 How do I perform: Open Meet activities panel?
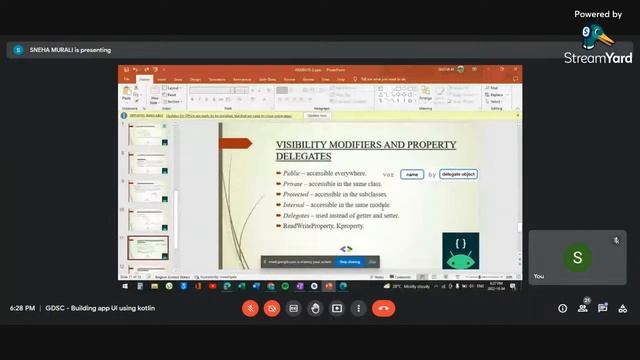[x=622, y=309]
